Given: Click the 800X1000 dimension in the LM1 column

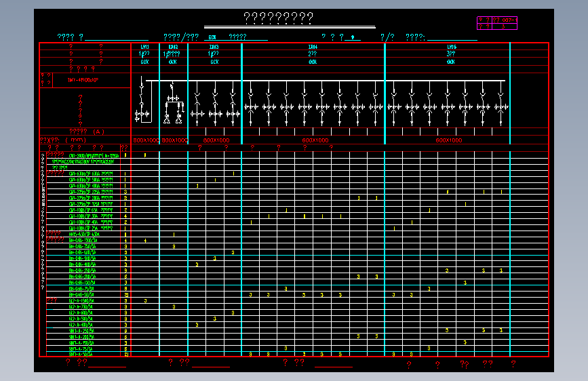Looking at the screenshot, I should [146, 140].
